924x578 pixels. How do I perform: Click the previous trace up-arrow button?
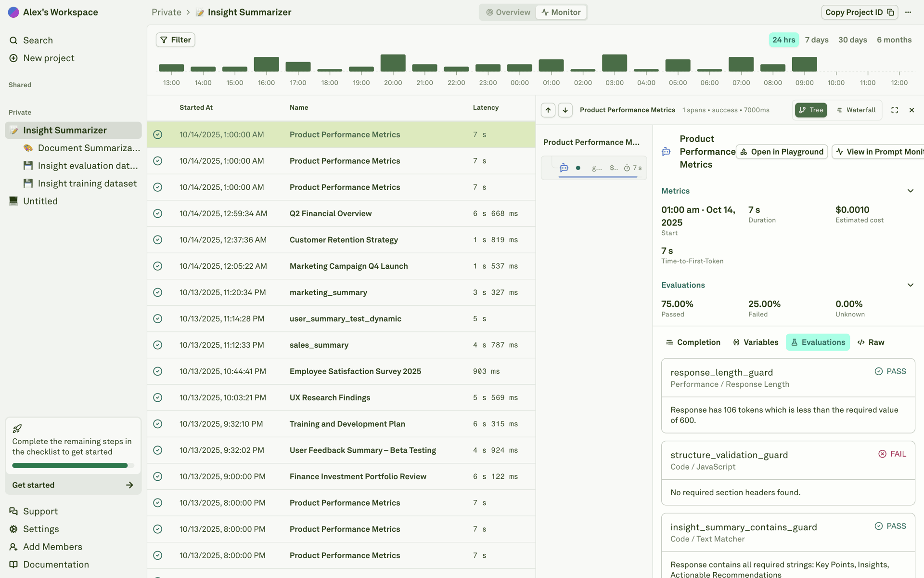click(x=548, y=110)
